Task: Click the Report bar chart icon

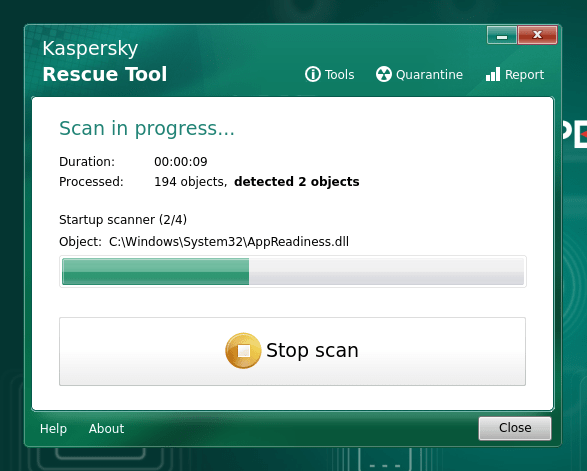Action: 493,74
